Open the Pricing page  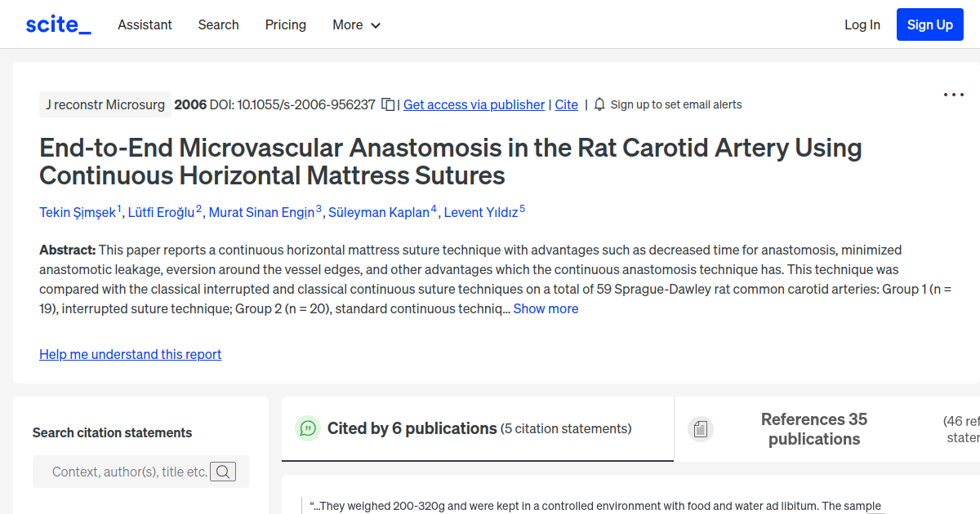pos(285,25)
